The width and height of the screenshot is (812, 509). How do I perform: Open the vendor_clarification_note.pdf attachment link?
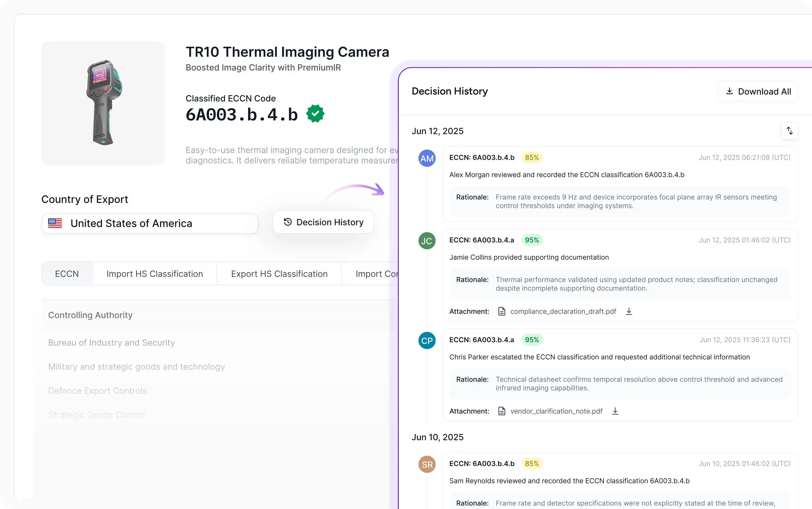coord(556,411)
